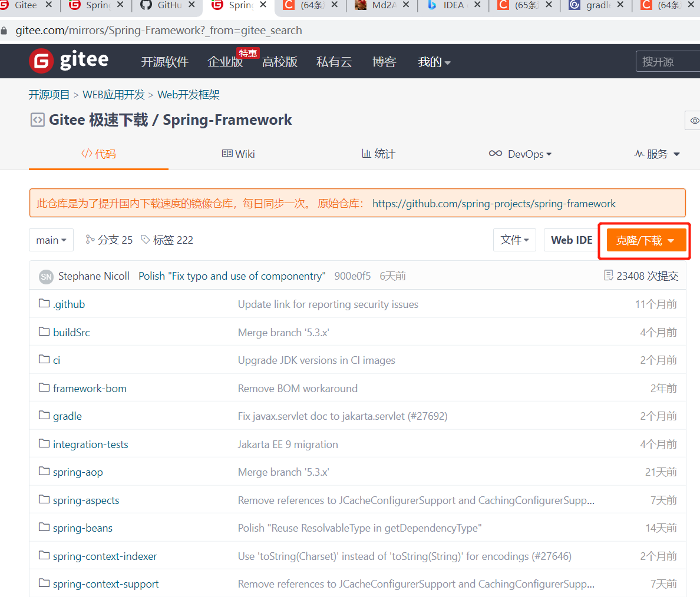Click the lock icon in address bar

[4, 31]
